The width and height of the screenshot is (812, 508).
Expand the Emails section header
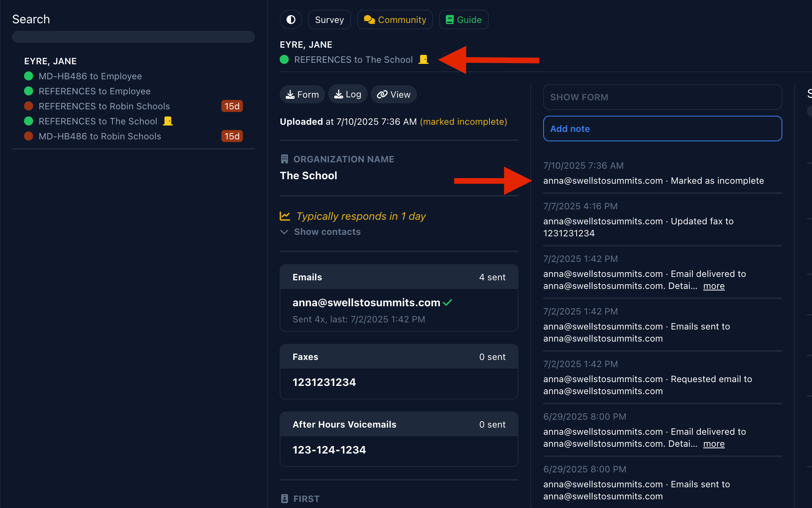398,277
